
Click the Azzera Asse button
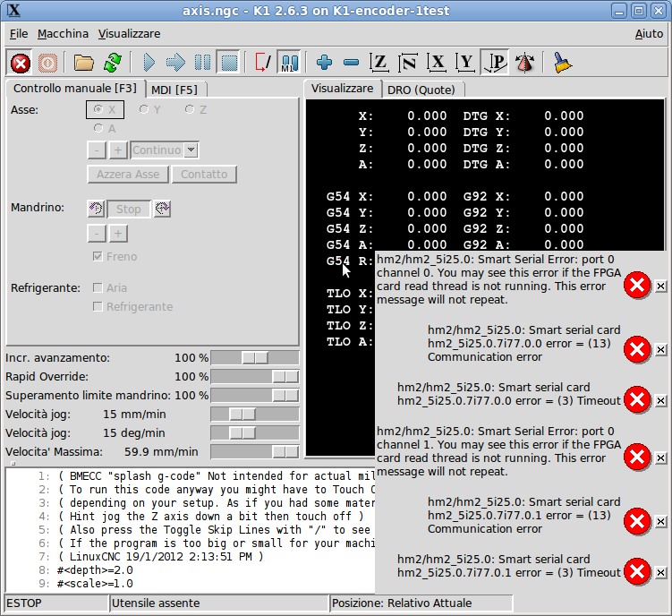128,175
